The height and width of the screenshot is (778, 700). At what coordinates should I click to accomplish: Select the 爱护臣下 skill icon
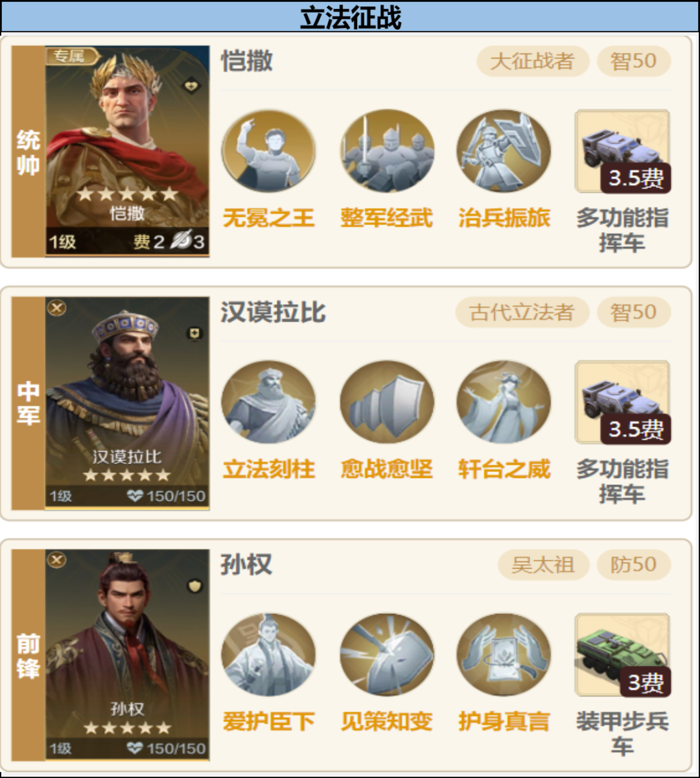(268, 655)
